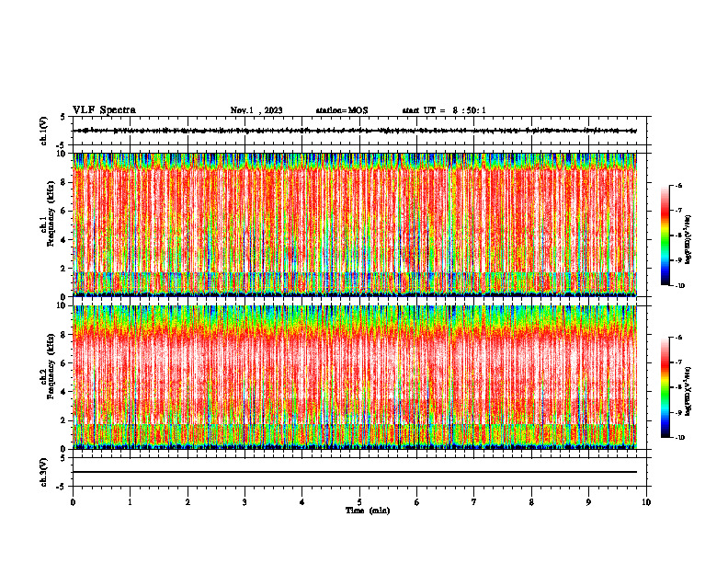Viewport: 728px width, 563px height.
Task: Select the date label "Nov.1 , 2023"
Action: pyautogui.click(x=256, y=110)
